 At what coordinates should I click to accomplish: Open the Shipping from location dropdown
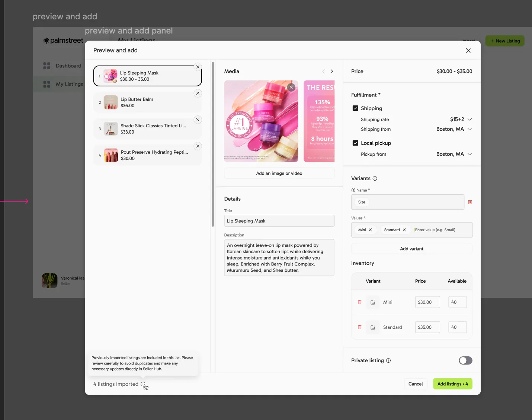(x=469, y=129)
